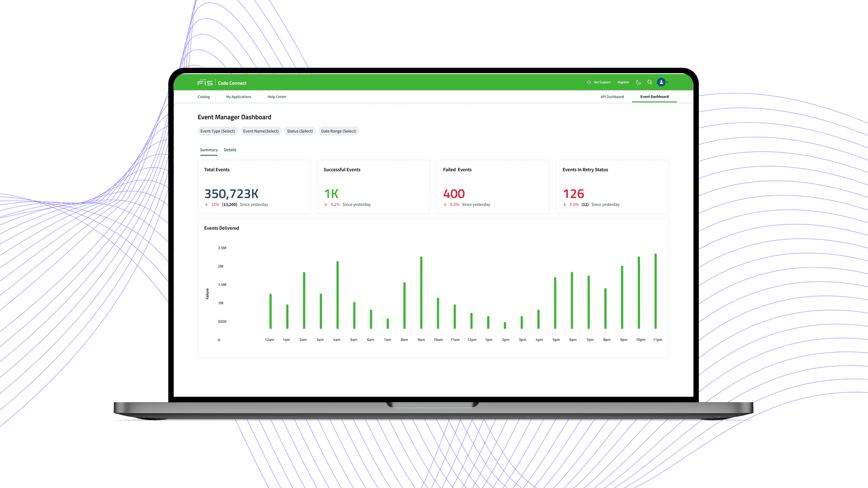This screenshot has height=488, width=868.
Task: Open search via the magnifier icon
Action: [650, 82]
